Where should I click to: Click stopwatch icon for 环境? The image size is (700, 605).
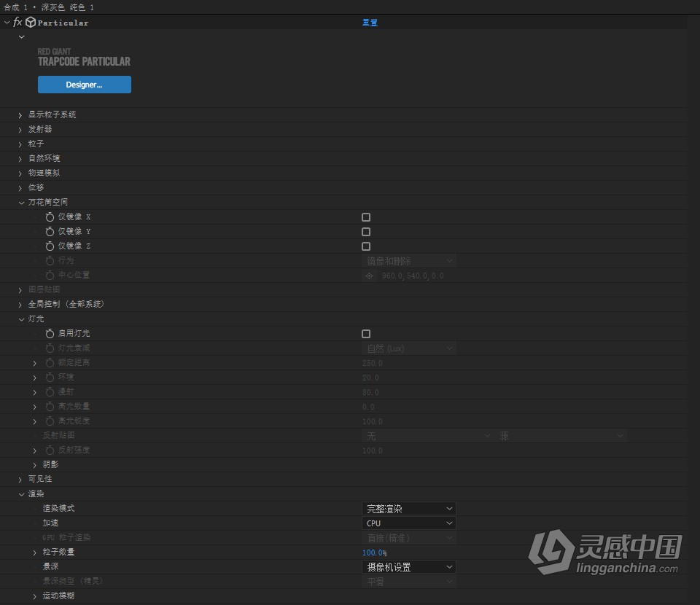pyautogui.click(x=50, y=378)
